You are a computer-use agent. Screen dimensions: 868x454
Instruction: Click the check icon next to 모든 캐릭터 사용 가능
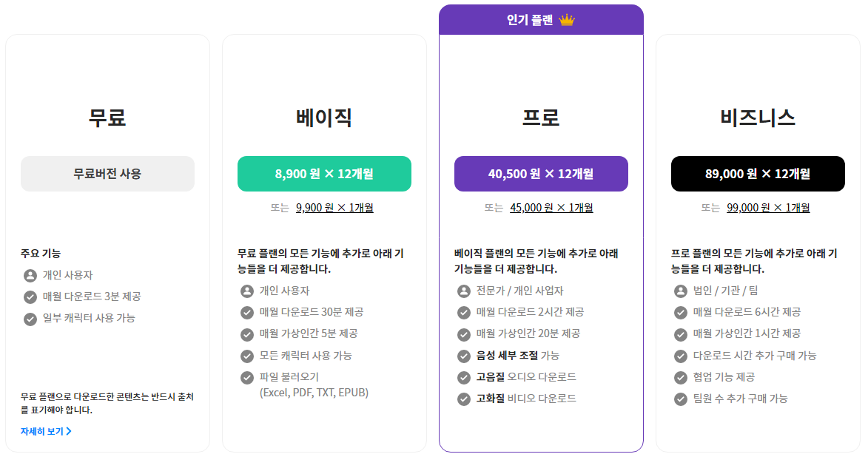pyautogui.click(x=247, y=356)
